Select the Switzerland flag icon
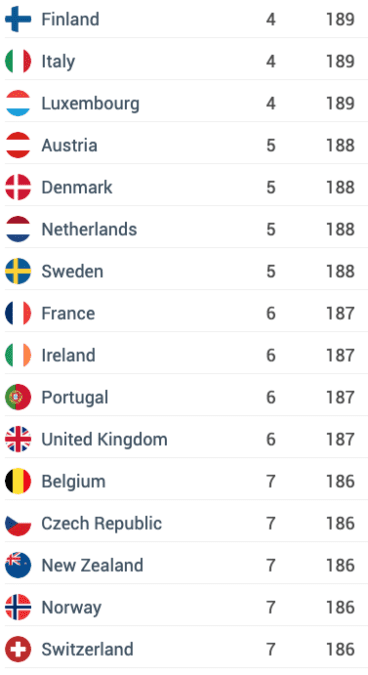Viewport: 368px width, 675px height. (x=18, y=649)
